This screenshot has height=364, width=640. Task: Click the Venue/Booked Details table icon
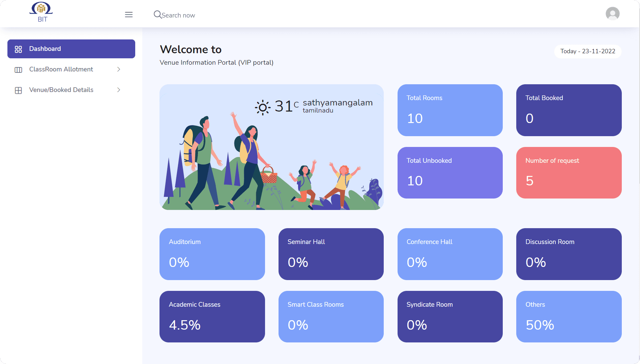pyautogui.click(x=18, y=90)
